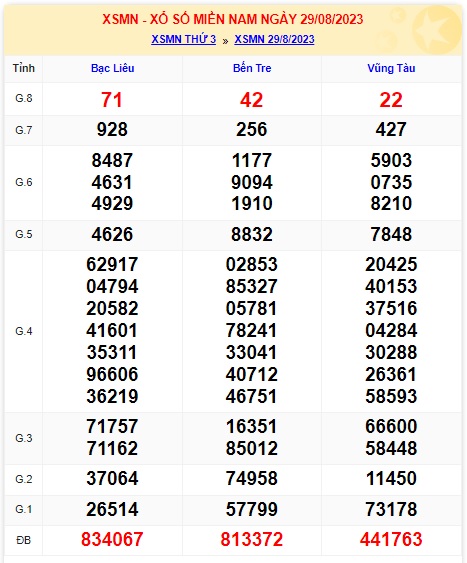
Task: Click the Tỉnh column header
Action: pos(24,68)
